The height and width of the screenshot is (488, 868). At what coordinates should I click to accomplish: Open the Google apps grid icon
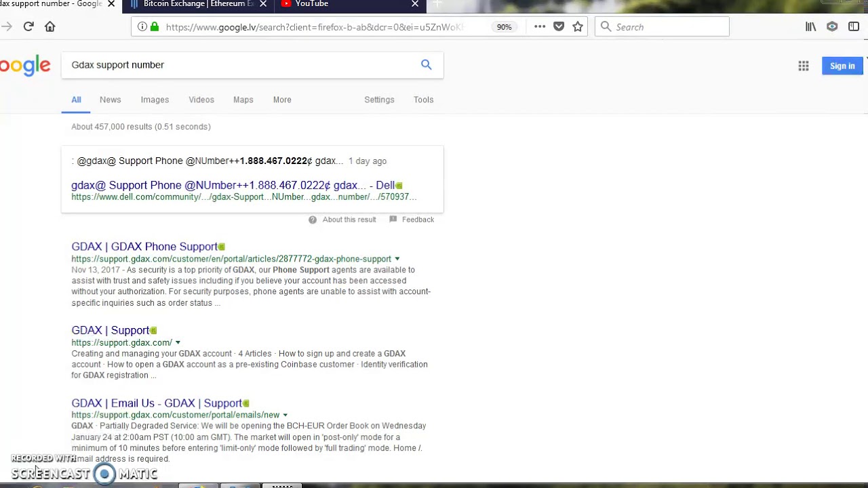click(x=804, y=66)
